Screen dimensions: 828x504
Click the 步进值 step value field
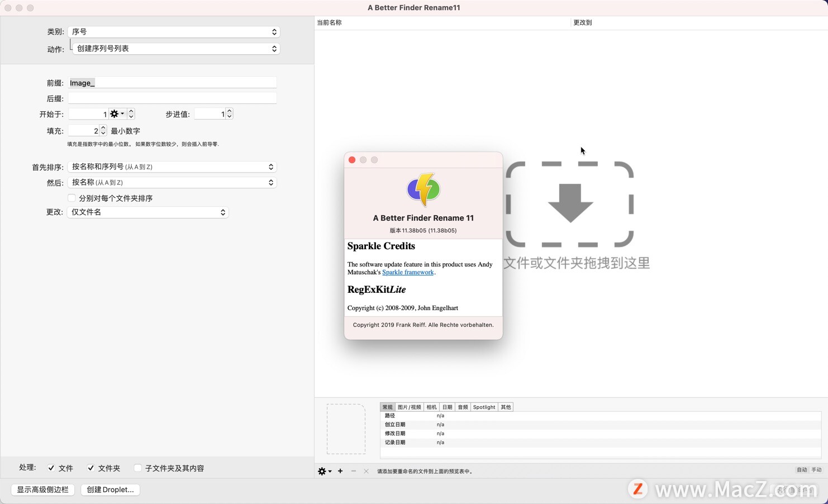coord(210,114)
